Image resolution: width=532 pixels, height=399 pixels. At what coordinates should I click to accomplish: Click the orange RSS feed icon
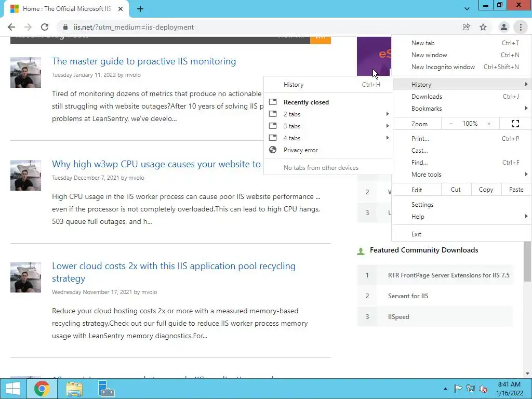tap(320, 39)
